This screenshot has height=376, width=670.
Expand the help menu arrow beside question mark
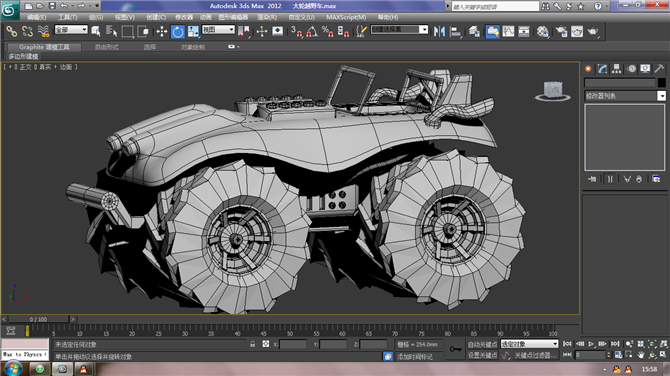607,6
